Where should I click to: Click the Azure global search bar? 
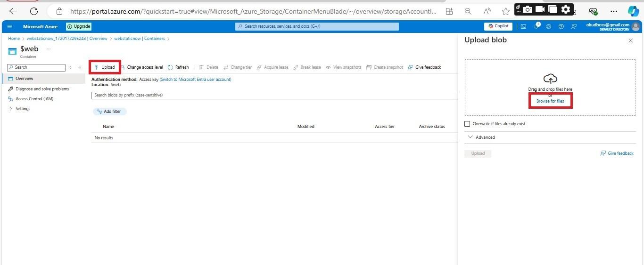317,26
